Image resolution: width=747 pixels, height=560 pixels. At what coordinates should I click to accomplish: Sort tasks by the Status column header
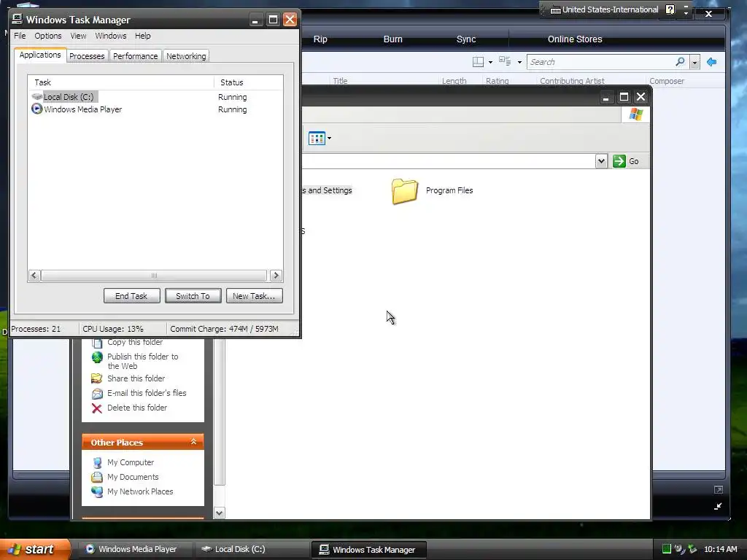click(x=248, y=82)
